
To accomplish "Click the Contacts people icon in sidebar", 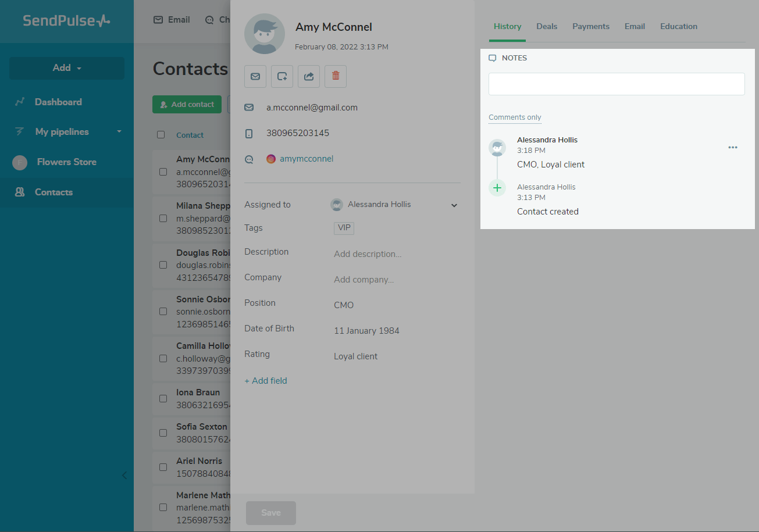I will [x=20, y=192].
